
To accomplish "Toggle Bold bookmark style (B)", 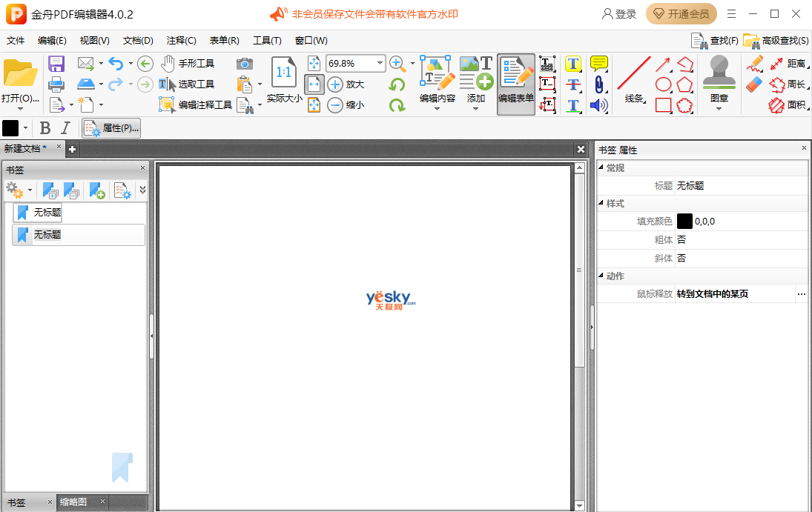I will pos(45,128).
